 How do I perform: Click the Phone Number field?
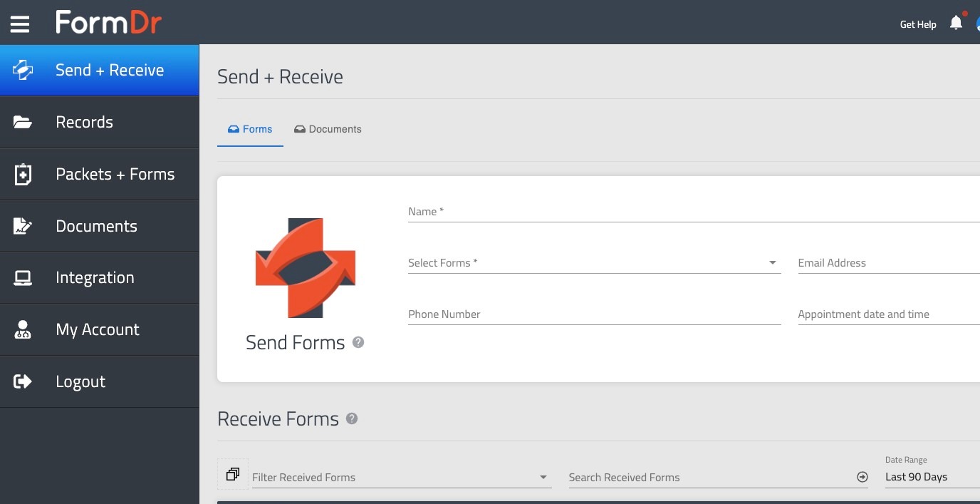(595, 314)
